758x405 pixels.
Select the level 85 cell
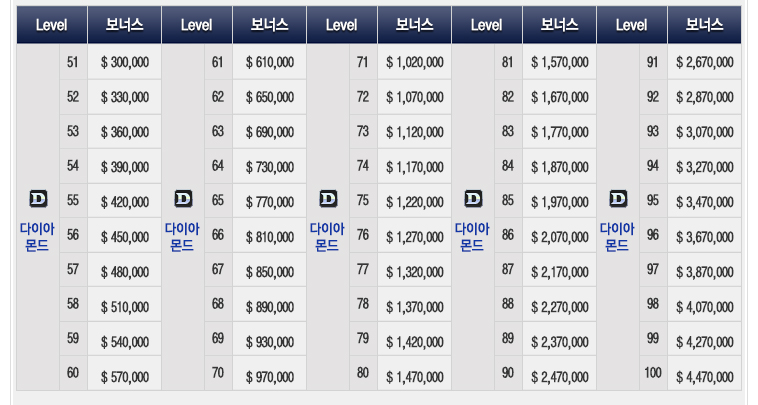point(508,201)
